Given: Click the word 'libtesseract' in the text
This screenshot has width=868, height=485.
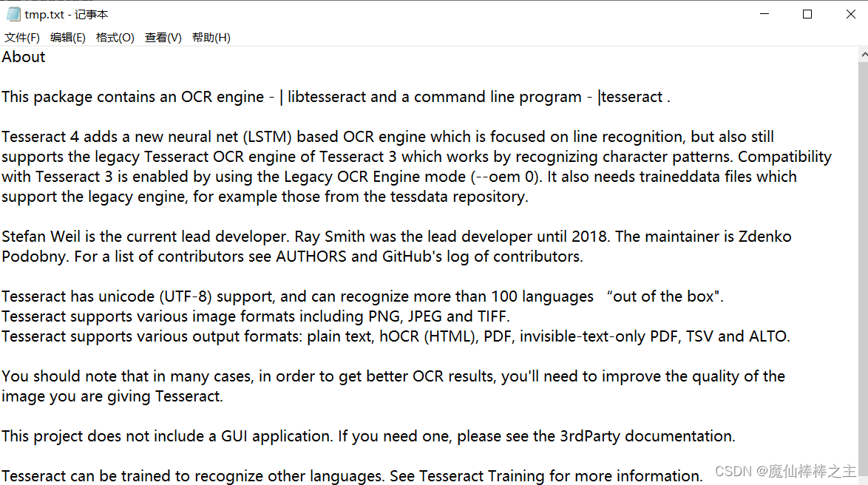Looking at the screenshot, I should point(327,97).
